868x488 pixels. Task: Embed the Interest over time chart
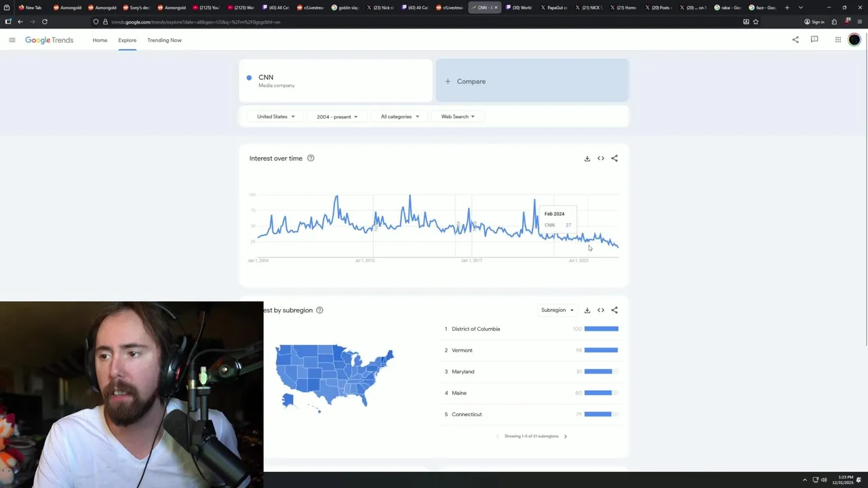coord(601,158)
